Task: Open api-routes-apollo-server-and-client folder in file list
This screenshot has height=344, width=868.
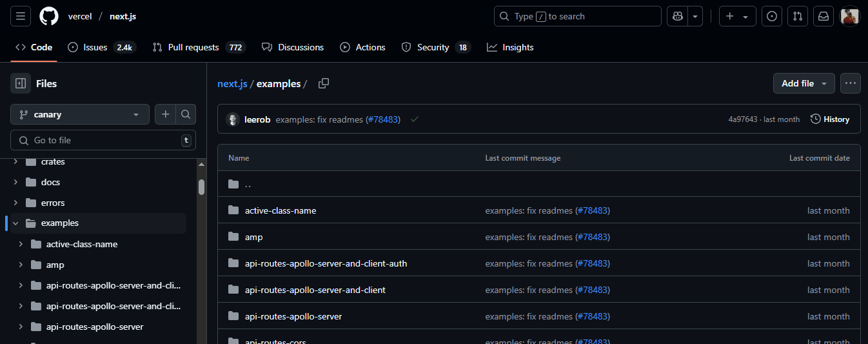Action: point(315,290)
